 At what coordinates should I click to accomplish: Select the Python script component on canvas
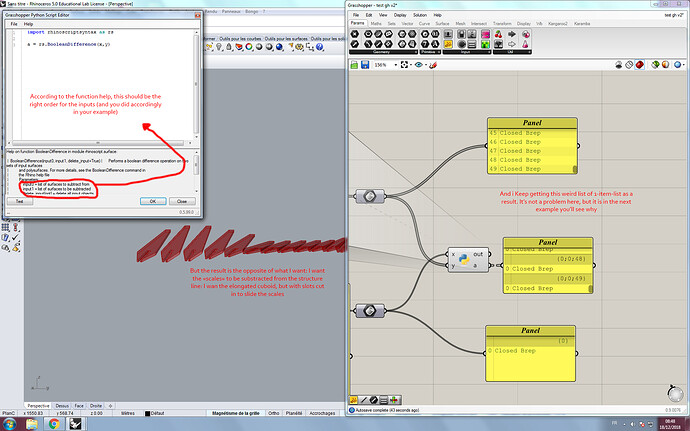[x=468, y=260]
